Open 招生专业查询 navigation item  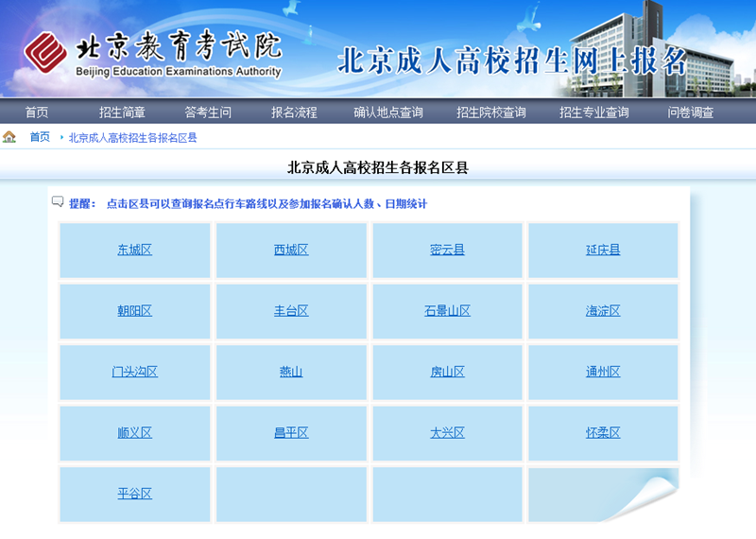click(x=593, y=113)
